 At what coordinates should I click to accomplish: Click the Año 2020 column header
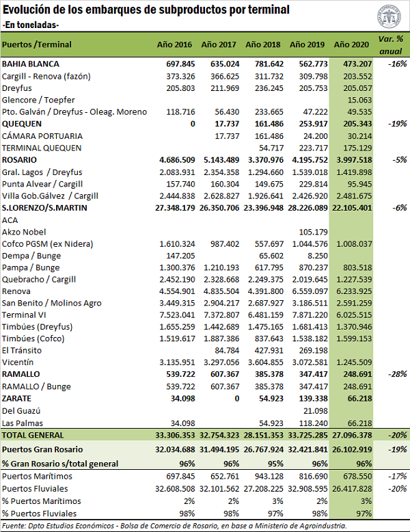click(x=351, y=44)
